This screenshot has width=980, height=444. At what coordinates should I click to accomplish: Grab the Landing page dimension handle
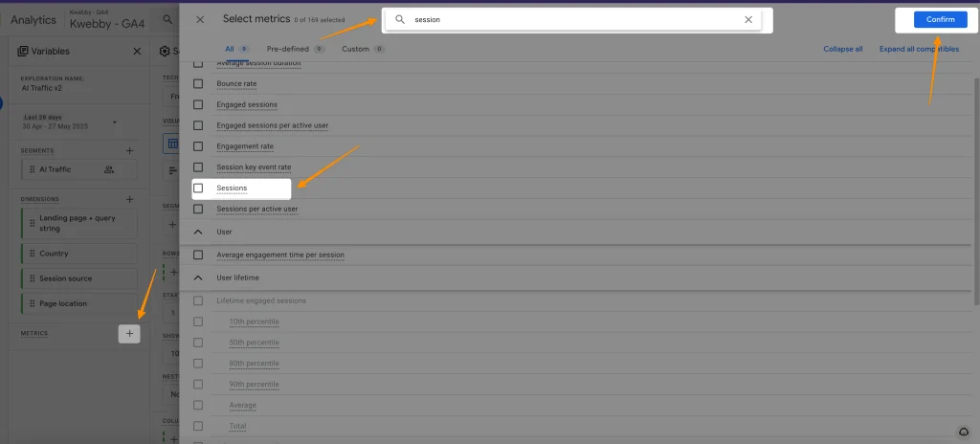click(x=33, y=223)
